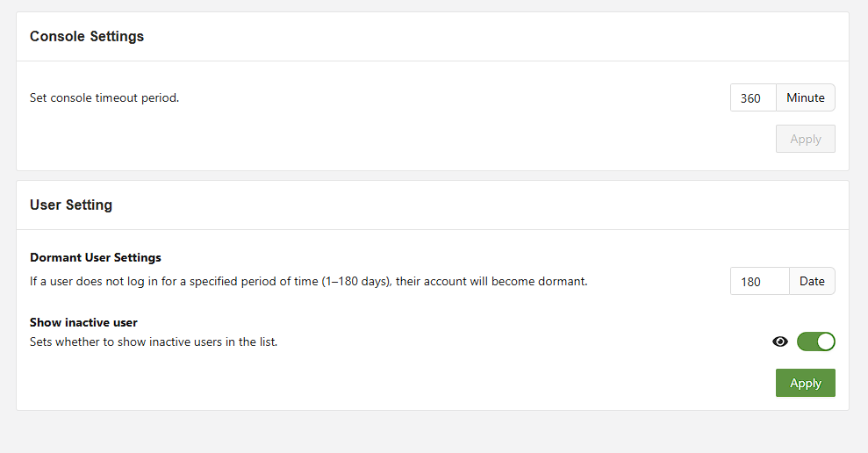Screen dimensions: 868x453
Task: Click the Date unit label
Action: click(x=812, y=281)
